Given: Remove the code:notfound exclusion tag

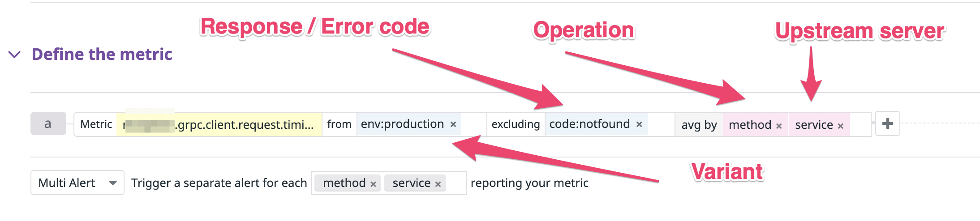Looking at the screenshot, I should point(639,124).
